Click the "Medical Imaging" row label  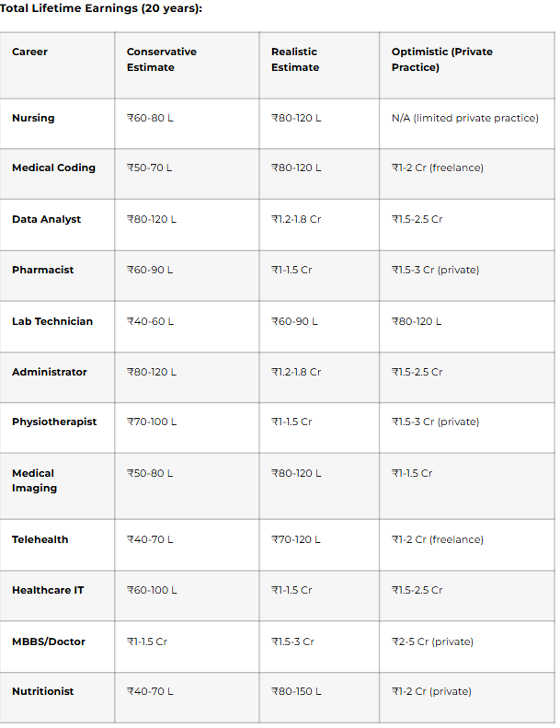click(x=34, y=480)
